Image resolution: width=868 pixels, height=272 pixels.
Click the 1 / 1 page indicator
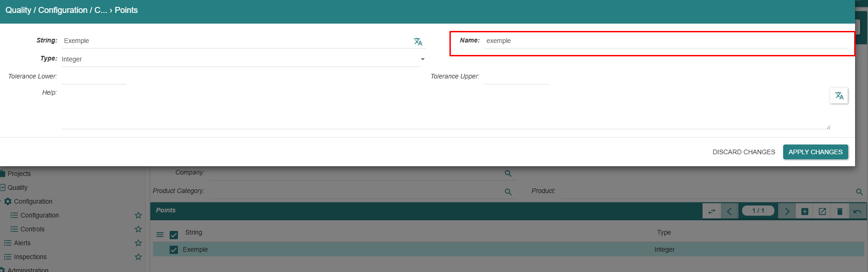(758, 211)
